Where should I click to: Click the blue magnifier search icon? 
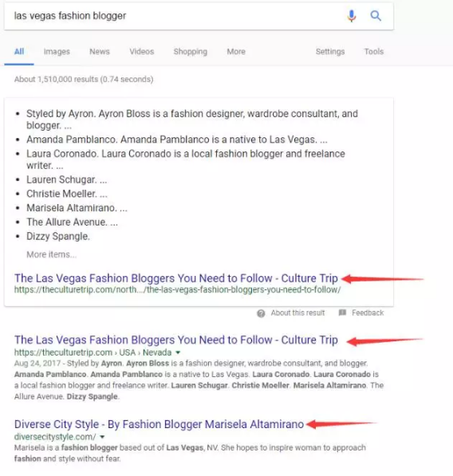[376, 15]
